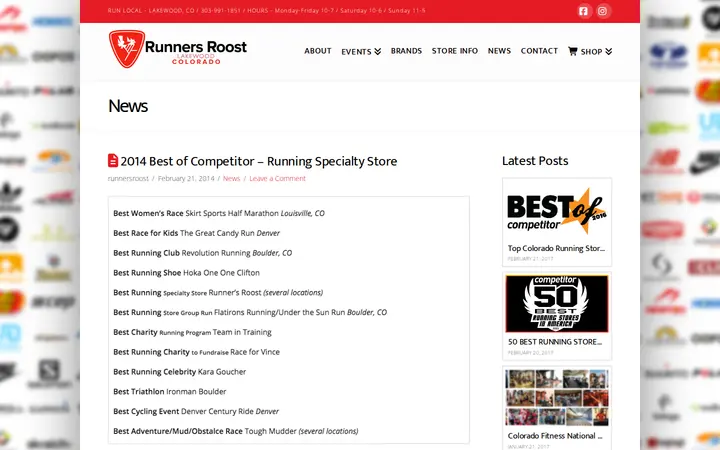The image size is (720, 450).
Task: Click the Run Local Lakewood store hours text
Action: click(266, 11)
